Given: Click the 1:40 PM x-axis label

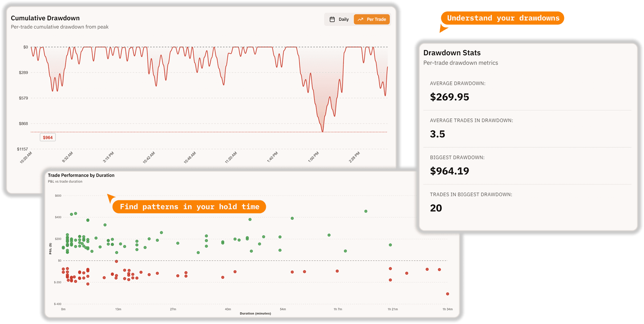Looking at the screenshot, I should [273, 157].
